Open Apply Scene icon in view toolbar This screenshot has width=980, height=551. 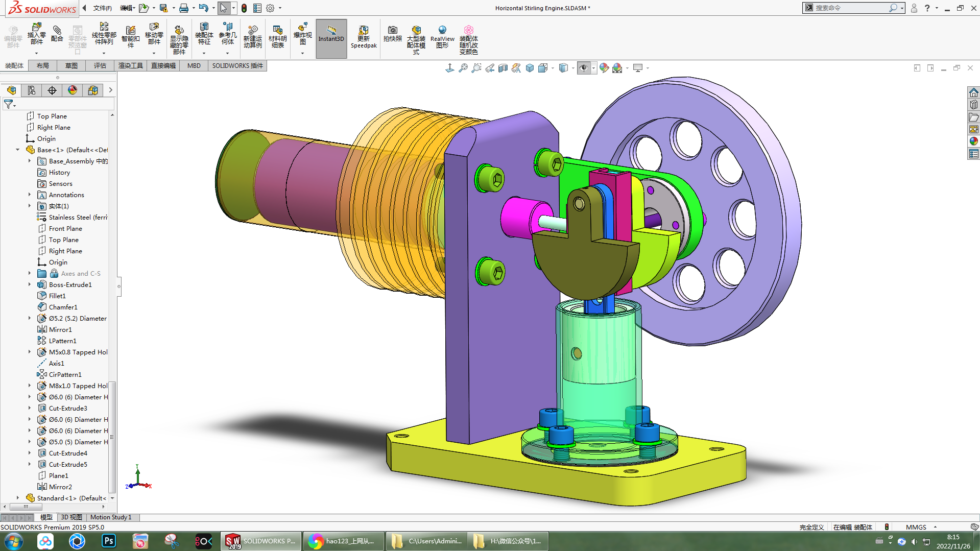(x=617, y=68)
